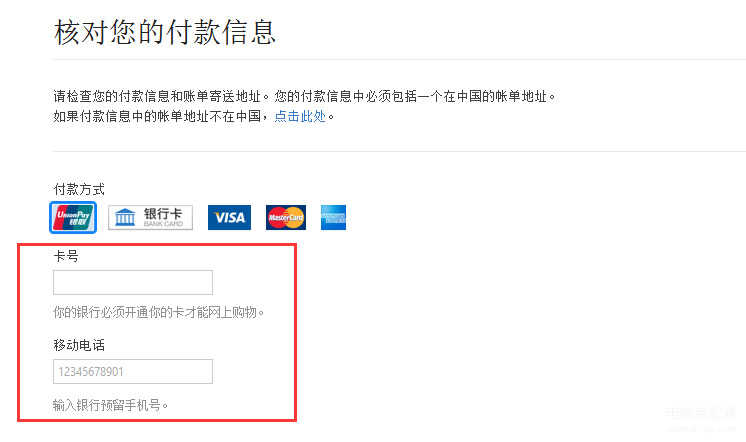Open the 点击此处 link

pos(300,116)
